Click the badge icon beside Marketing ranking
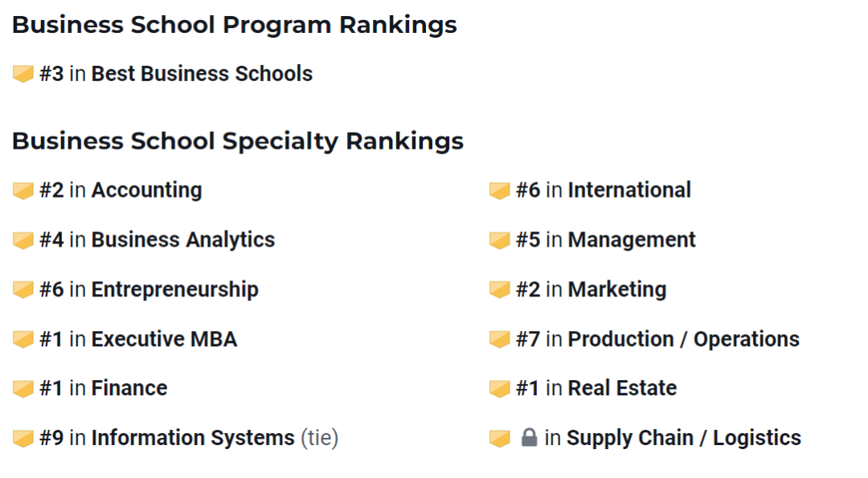 (499, 289)
